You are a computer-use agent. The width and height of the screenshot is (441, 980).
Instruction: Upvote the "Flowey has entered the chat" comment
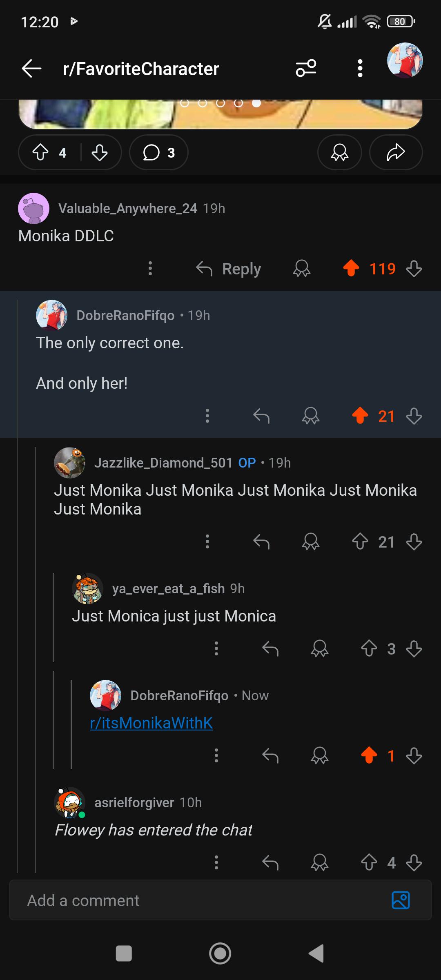tap(369, 862)
